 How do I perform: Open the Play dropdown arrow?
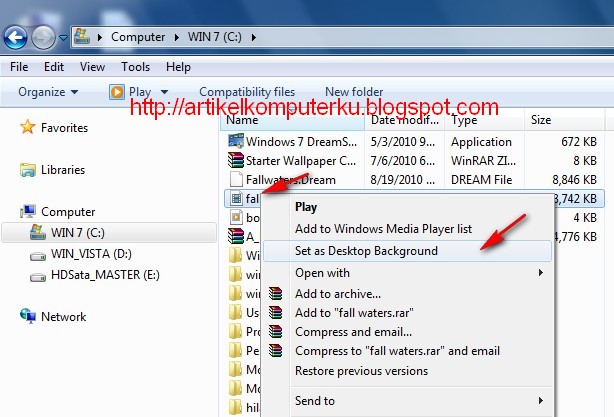point(164,92)
